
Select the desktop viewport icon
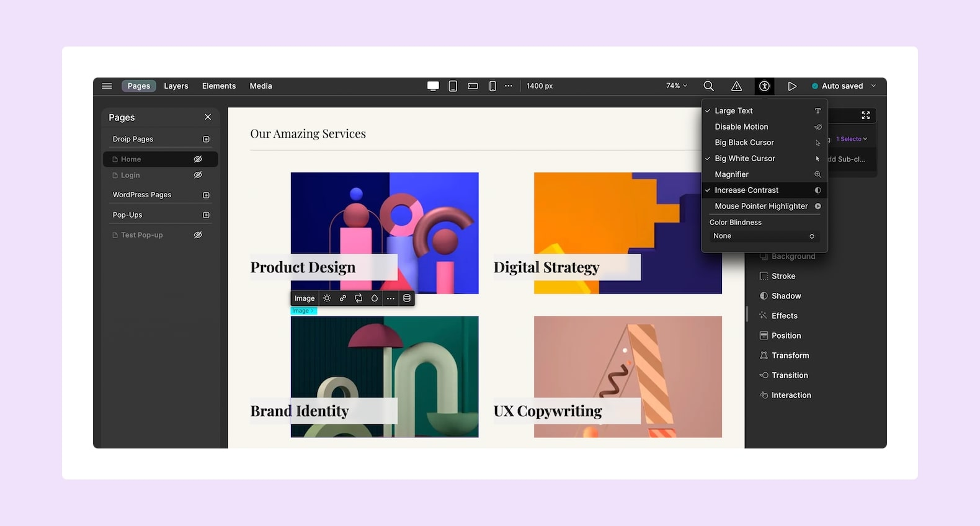pyautogui.click(x=433, y=86)
